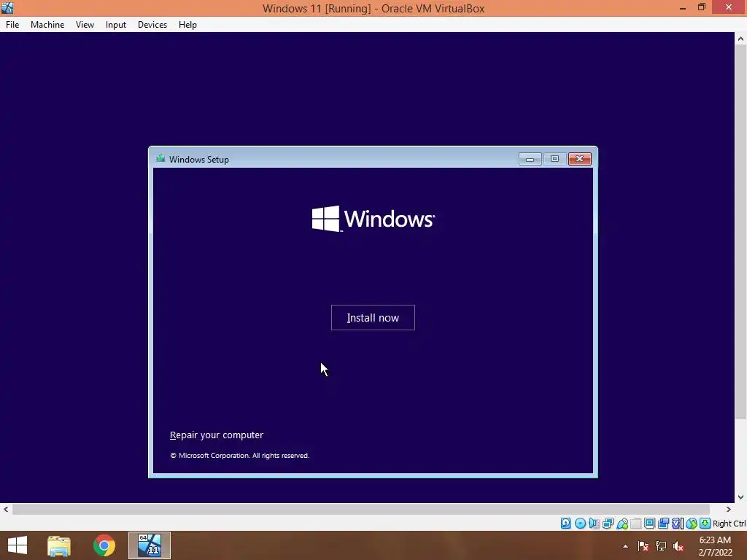Click the mouse integration indicator icon

click(692, 524)
